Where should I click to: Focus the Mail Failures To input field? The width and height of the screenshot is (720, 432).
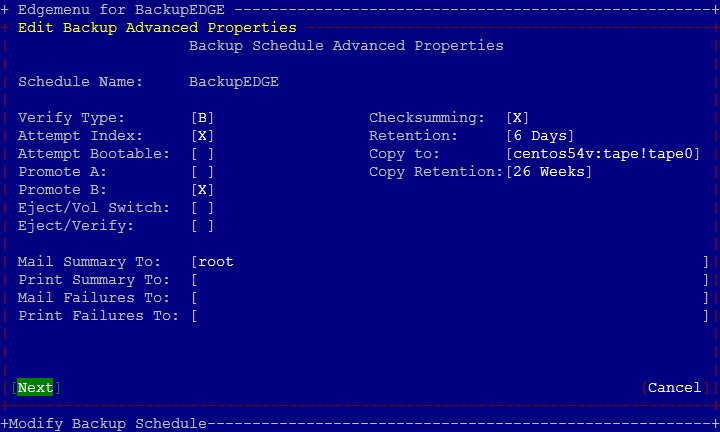pos(450,297)
